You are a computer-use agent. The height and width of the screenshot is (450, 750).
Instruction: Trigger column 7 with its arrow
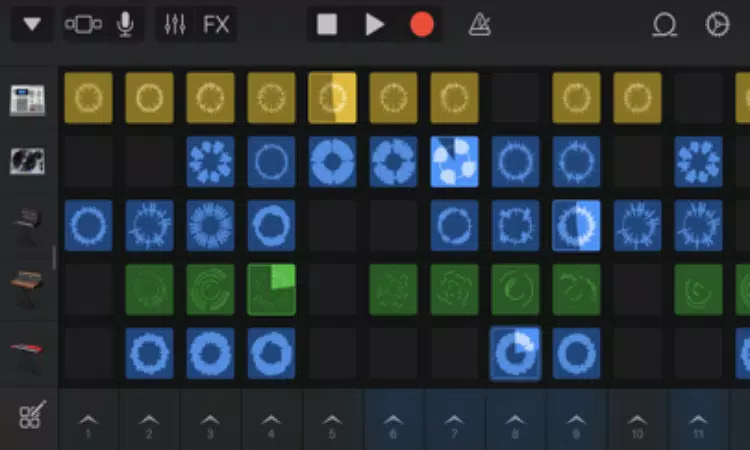(454, 420)
